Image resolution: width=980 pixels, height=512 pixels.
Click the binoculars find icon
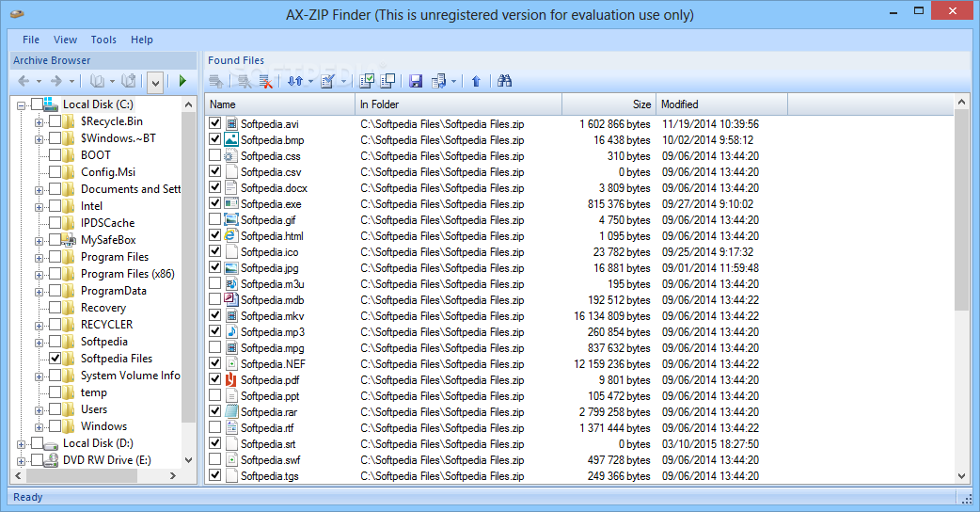pyautogui.click(x=505, y=81)
